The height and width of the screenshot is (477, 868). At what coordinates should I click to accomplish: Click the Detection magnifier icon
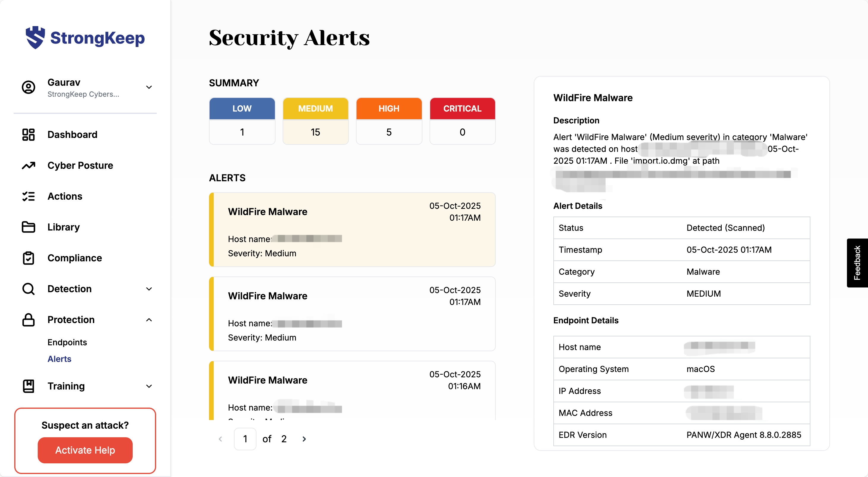(x=28, y=289)
